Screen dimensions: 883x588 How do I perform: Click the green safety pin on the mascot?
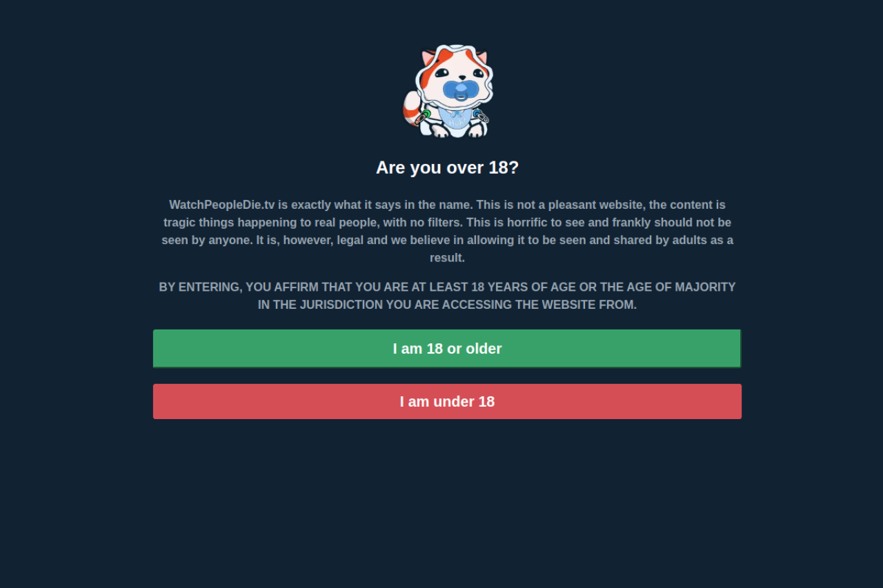423,116
